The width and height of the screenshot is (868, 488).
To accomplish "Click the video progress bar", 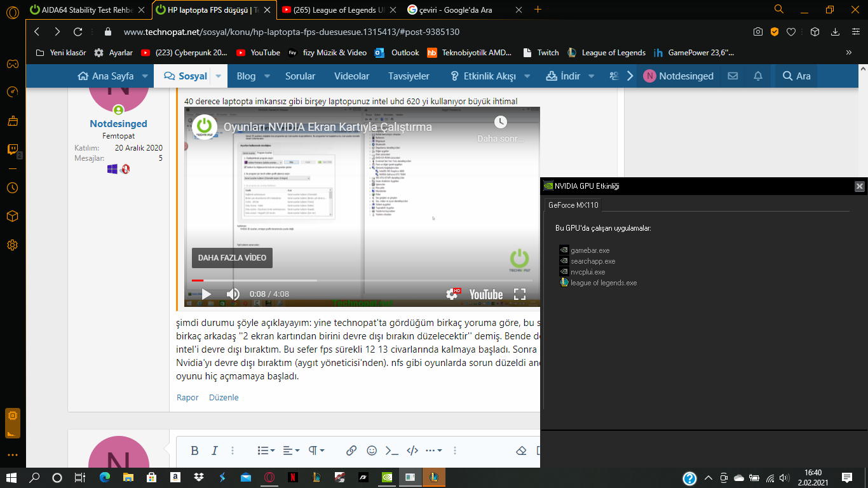I will [x=362, y=280].
